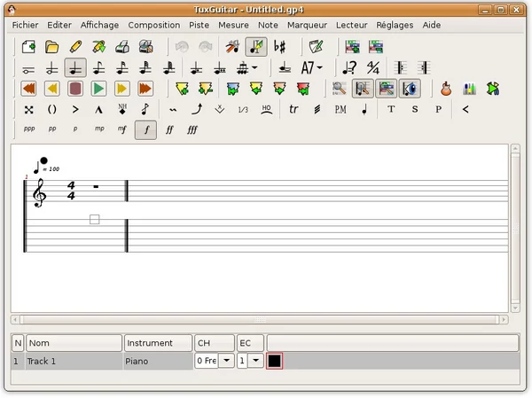Click the red marker arrow icon

[x=303, y=89]
